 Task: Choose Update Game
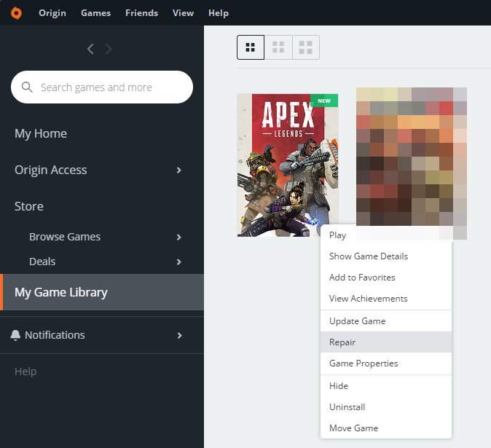point(386,321)
